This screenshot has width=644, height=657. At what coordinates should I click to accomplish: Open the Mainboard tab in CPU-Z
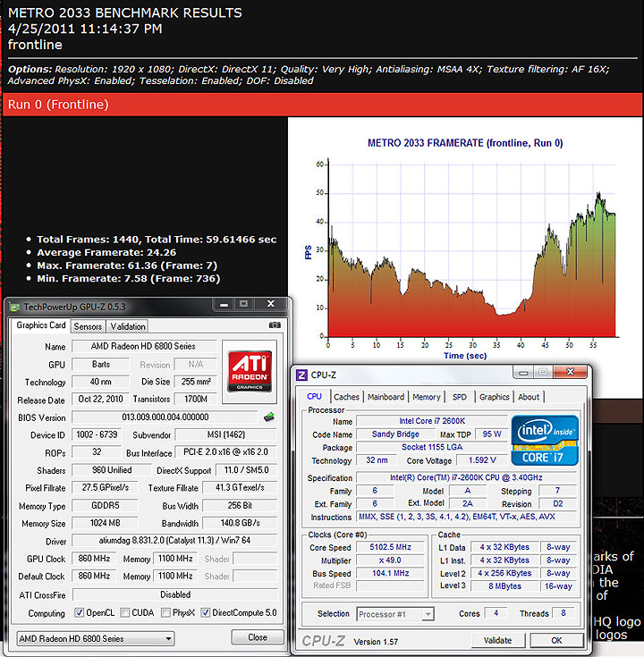[386, 397]
